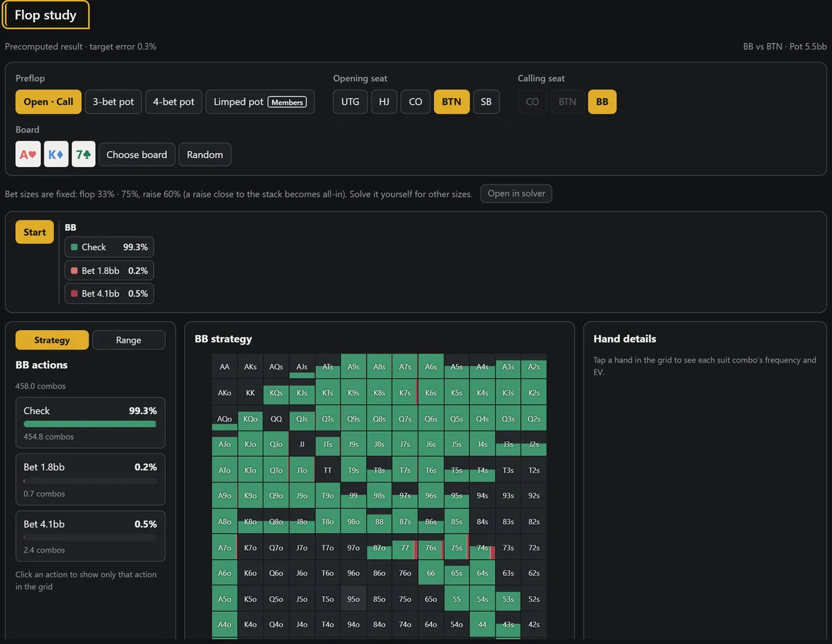Select the Open · Call preflop option
832x644 pixels.
click(x=49, y=102)
